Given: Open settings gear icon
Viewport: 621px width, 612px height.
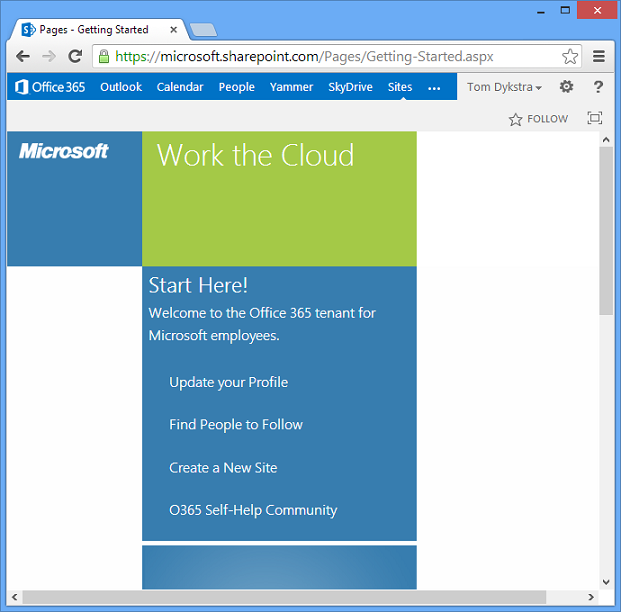Looking at the screenshot, I should 566,86.
